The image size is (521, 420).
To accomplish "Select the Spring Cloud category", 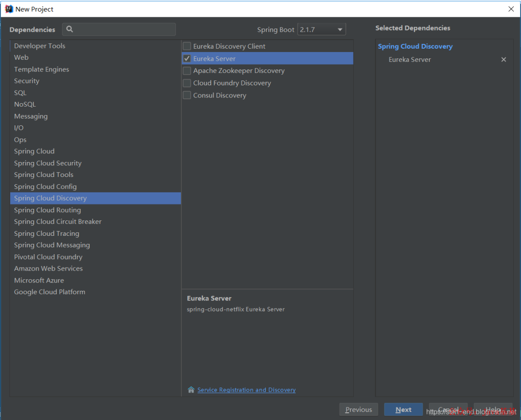I will [x=96, y=151].
